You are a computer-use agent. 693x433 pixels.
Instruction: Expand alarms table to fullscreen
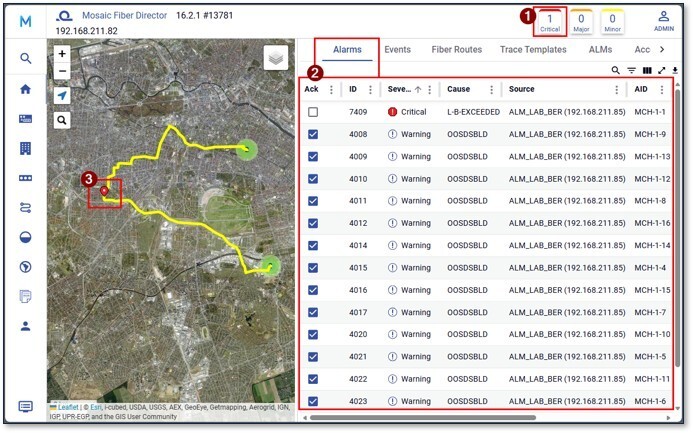(x=662, y=70)
